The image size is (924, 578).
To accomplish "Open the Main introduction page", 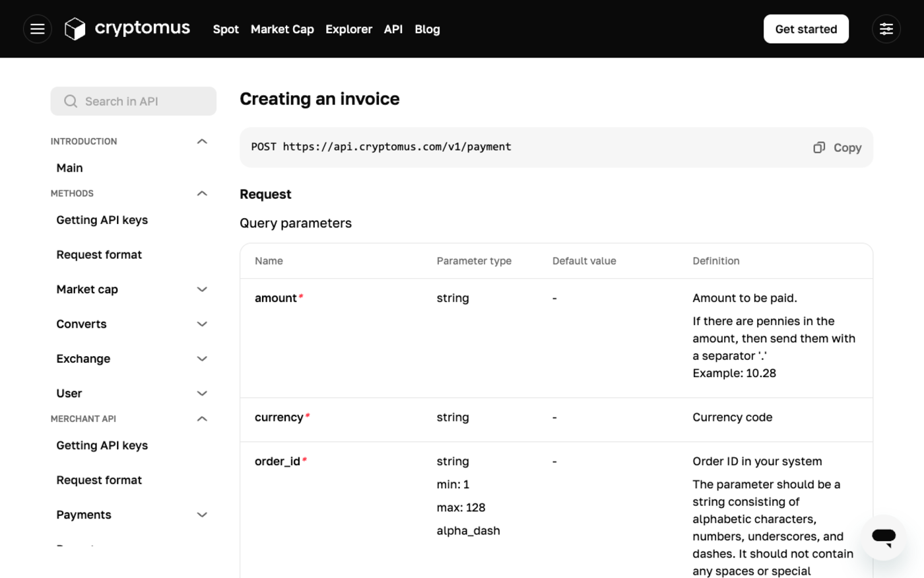I will pos(69,168).
